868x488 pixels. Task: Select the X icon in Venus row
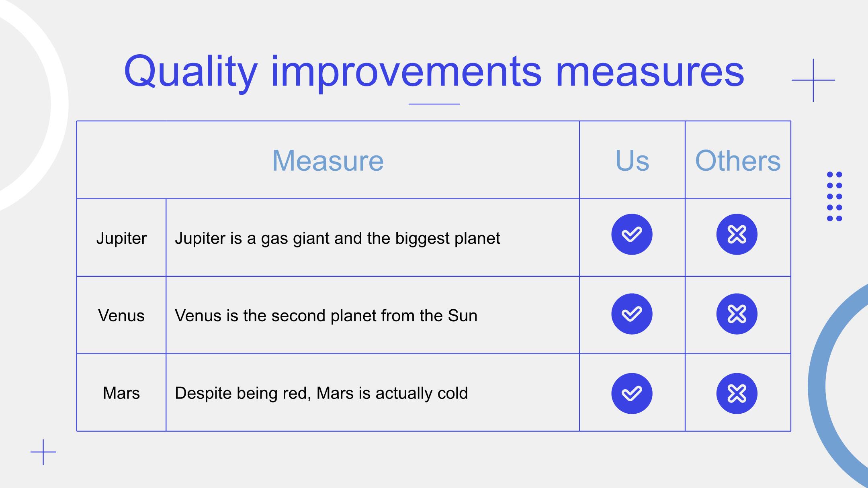point(737,314)
